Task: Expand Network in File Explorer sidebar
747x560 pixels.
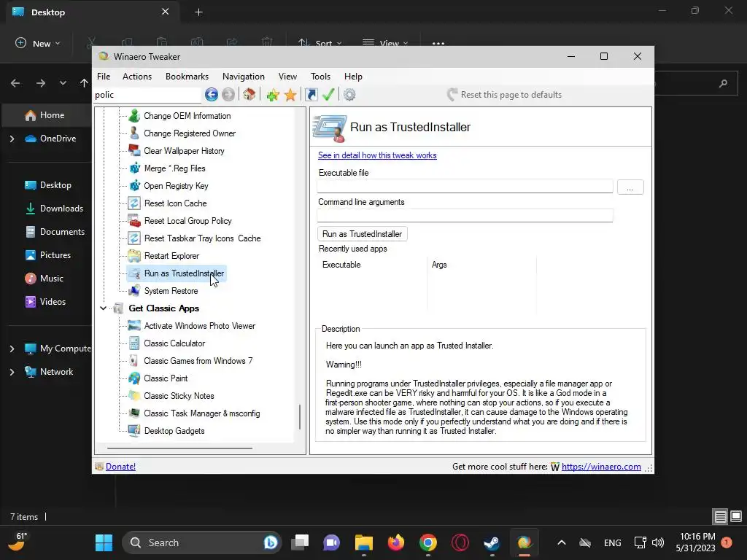Action: [x=12, y=372]
